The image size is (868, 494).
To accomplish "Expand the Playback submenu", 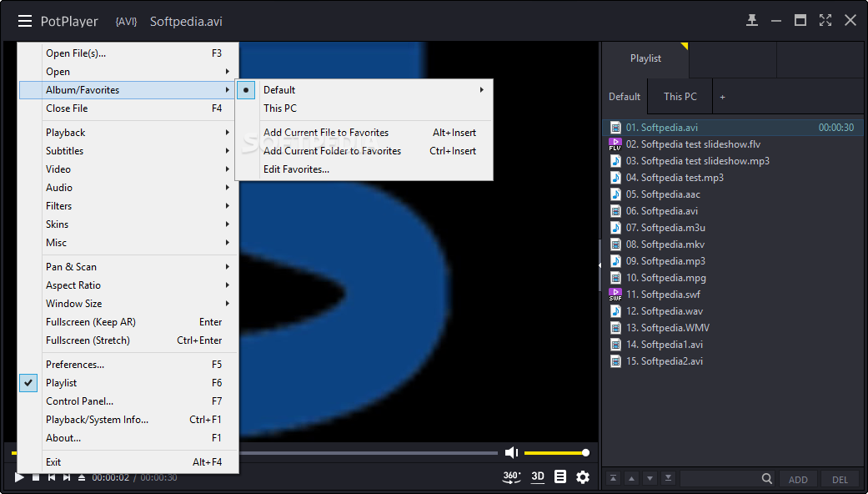I will (x=129, y=133).
